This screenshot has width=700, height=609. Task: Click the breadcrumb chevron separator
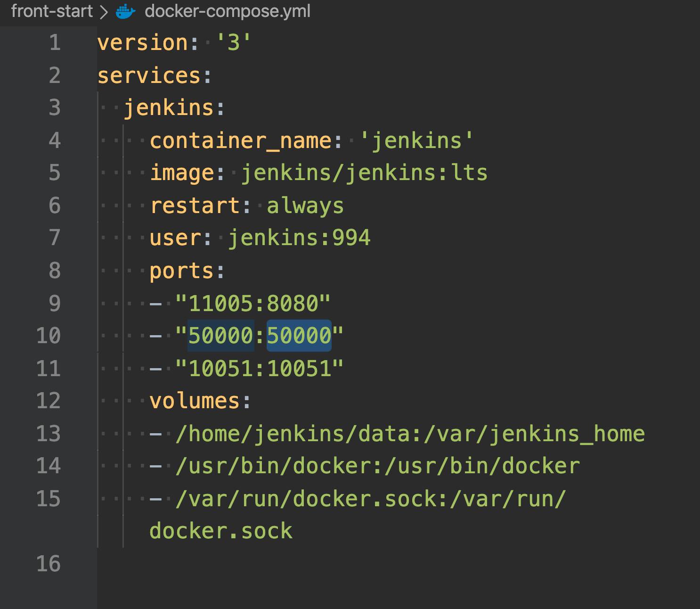(x=104, y=12)
